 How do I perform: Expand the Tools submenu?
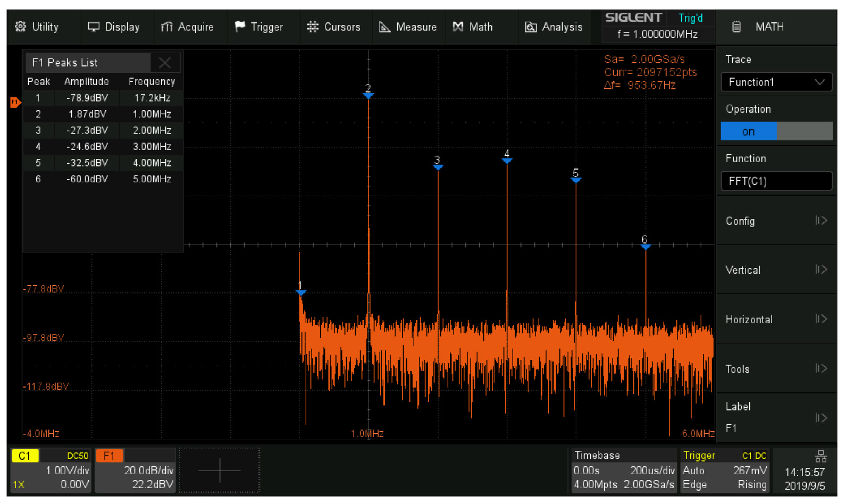point(776,368)
